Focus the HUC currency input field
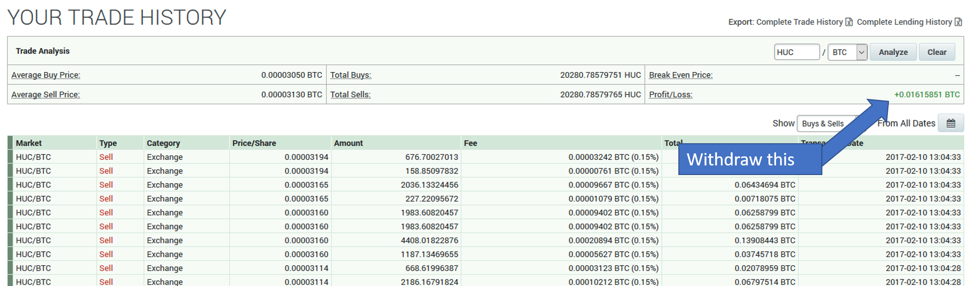980x286 pixels. (797, 52)
